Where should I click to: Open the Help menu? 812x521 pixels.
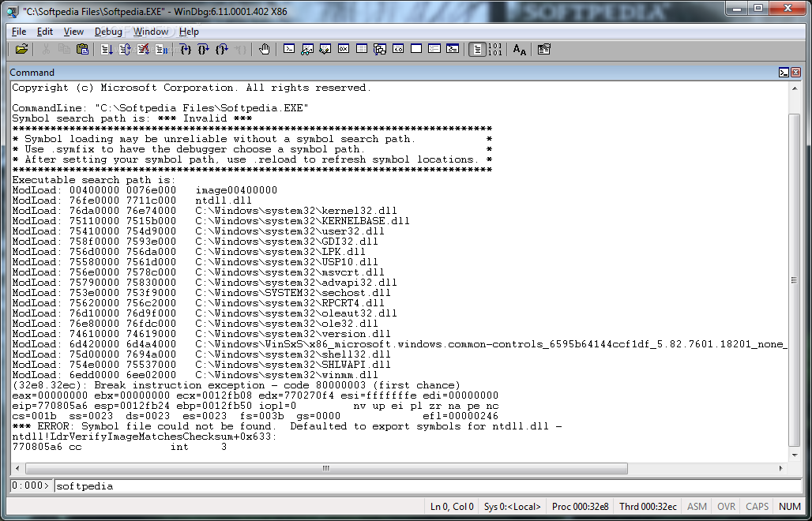[x=189, y=32]
